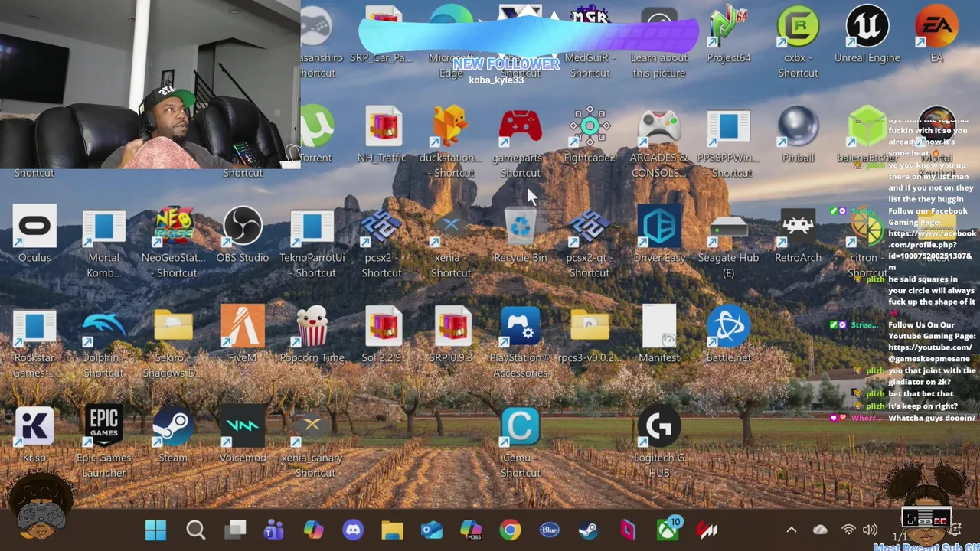
Task: Open the Recycle Bin
Action: pos(521,227)
